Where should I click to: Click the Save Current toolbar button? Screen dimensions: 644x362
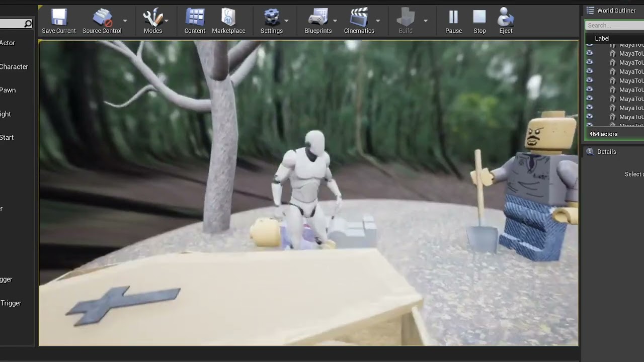click(x=59, y=21)
